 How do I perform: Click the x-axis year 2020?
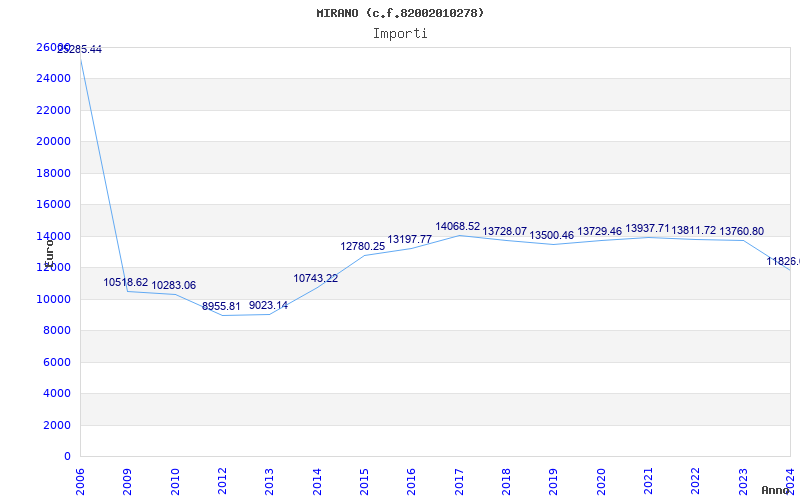(x=601, y=482)
